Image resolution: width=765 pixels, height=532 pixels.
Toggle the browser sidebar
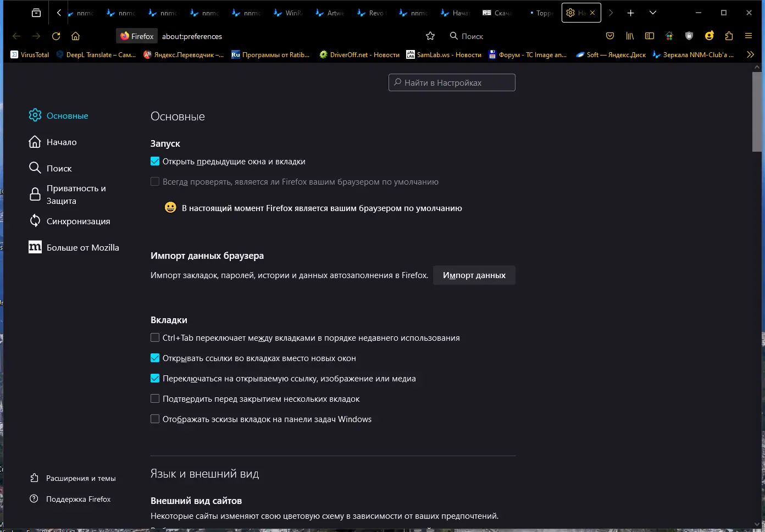point(650,36)
